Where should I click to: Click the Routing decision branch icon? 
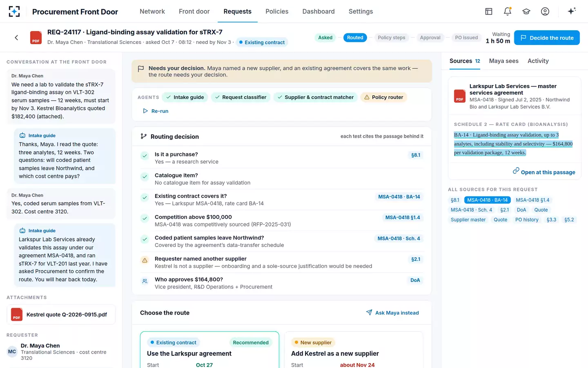(x=144, y=136)
